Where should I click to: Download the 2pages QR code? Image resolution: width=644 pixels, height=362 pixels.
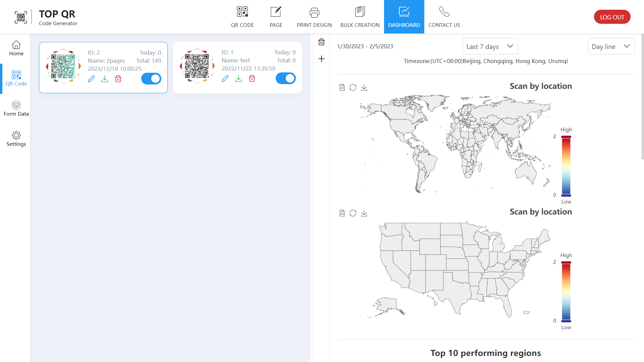[105, 79]
